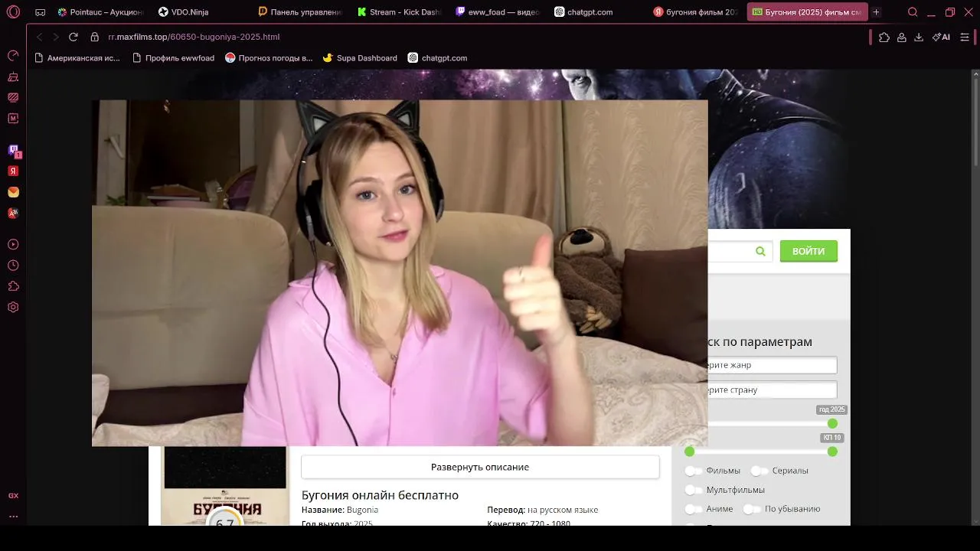The image size is (980, 551).
Task: Click the site security lock icon
Action: point(95,37)
